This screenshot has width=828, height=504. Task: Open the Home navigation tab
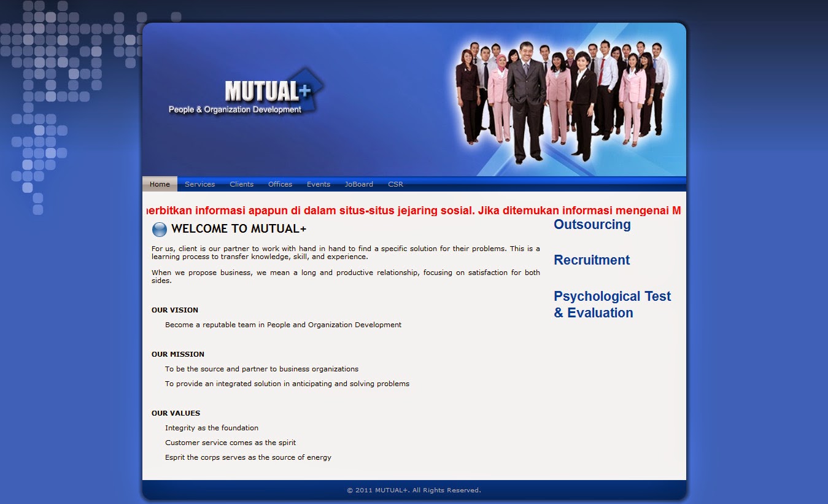pyautogui.click(x=160, y=184)
